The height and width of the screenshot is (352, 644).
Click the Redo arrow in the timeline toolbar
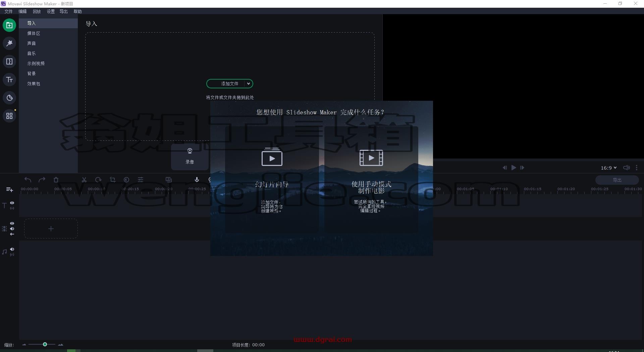(x=42, y=180)
